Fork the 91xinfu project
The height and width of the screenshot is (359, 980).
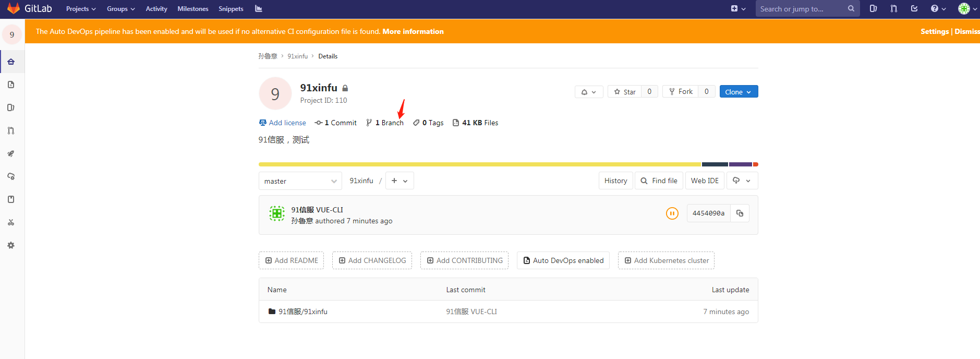(x=681, y=91)
